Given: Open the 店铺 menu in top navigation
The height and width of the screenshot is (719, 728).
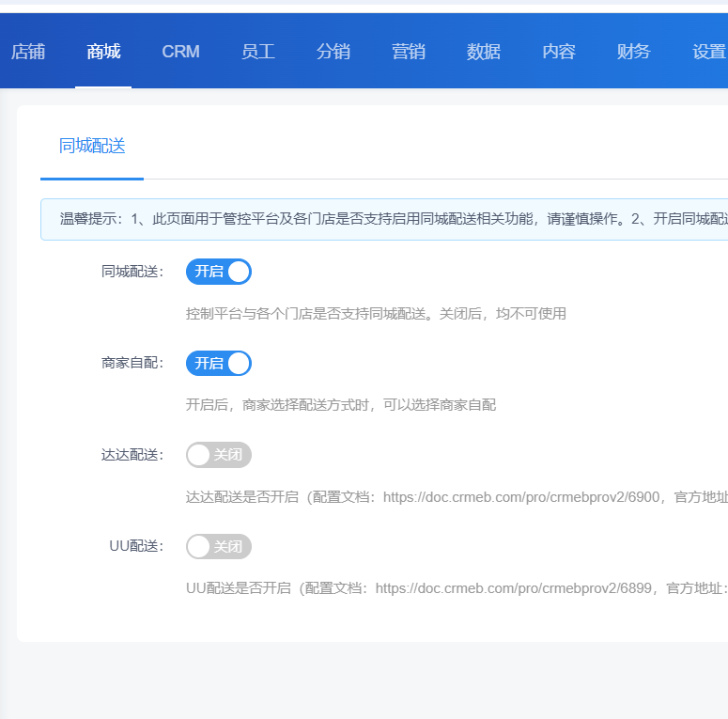Looking at the screenshot, I should tap(28, 52).
